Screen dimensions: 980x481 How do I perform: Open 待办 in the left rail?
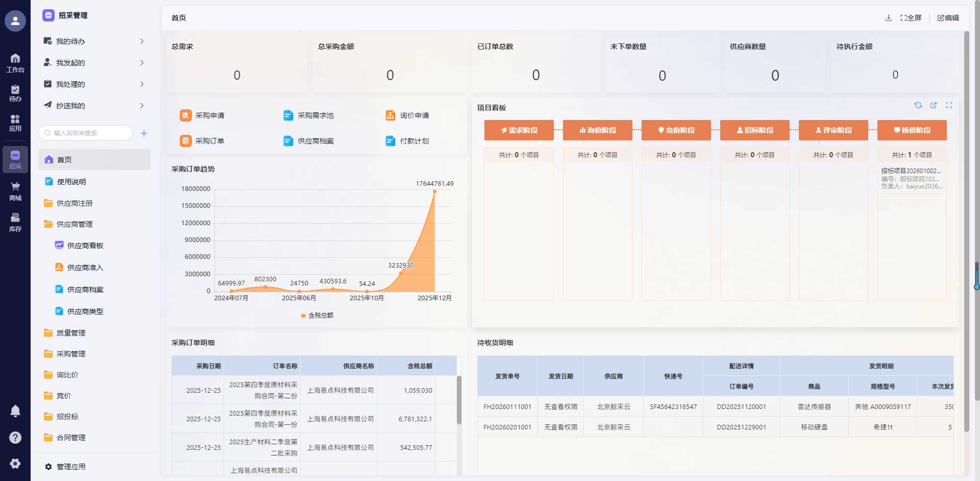click(15, 93)
